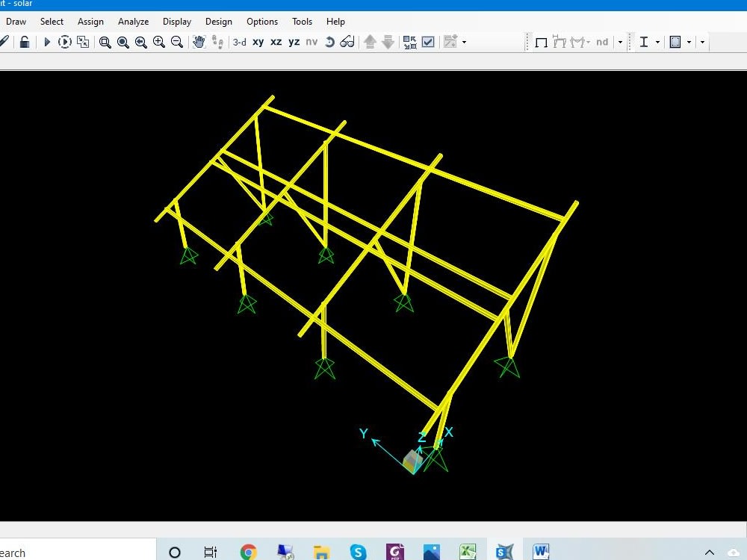Image resolution: width=747 pixels, height=560 pixels.
Task: Open the dropdown next to the nd button
Action: pos(620,42)
